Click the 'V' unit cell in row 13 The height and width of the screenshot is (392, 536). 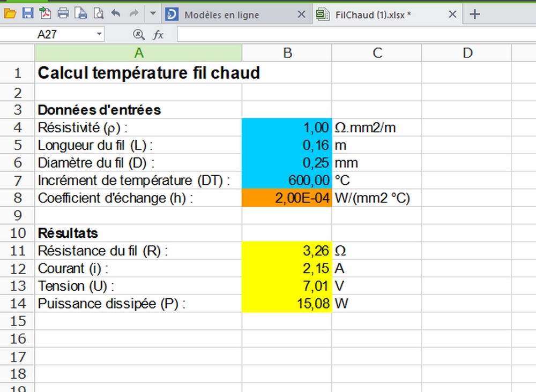click(x=377, y=286)
